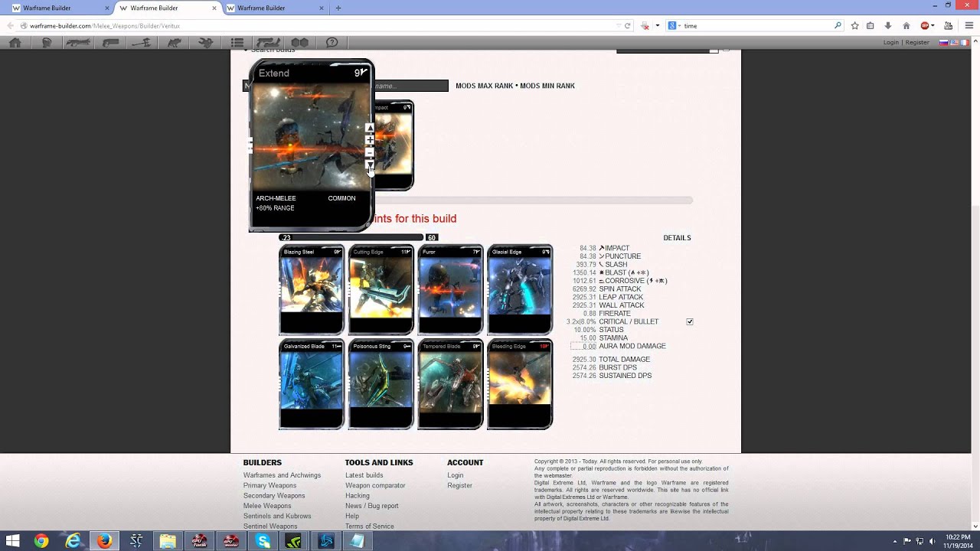Go to the site home icon
This screenshot has height=551, width=980.
click(x=15, y=43)
